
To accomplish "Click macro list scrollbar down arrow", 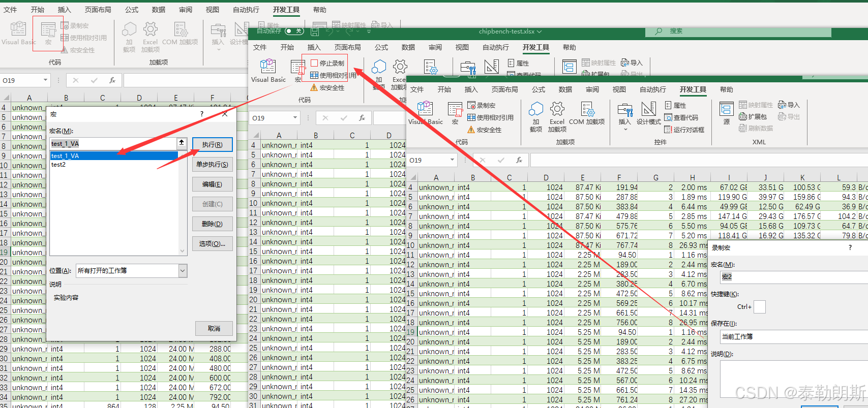I will pyautogui.click(x=182, y=250).
